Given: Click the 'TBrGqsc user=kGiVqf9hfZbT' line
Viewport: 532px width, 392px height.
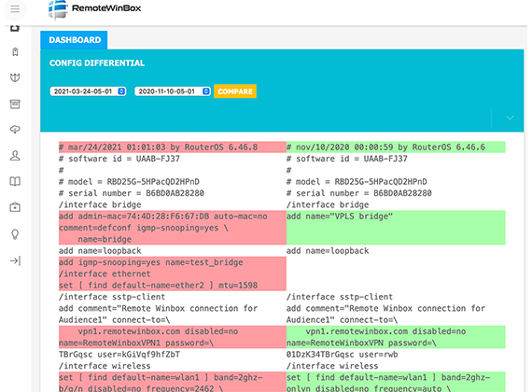Looking at the screenshot, I should [x=119, y=355].
